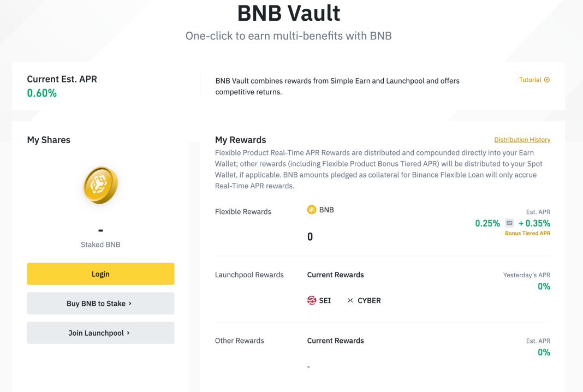Click the CYBER token icon
Viewport: 583px width, 392px height.
tap(349, 300)
